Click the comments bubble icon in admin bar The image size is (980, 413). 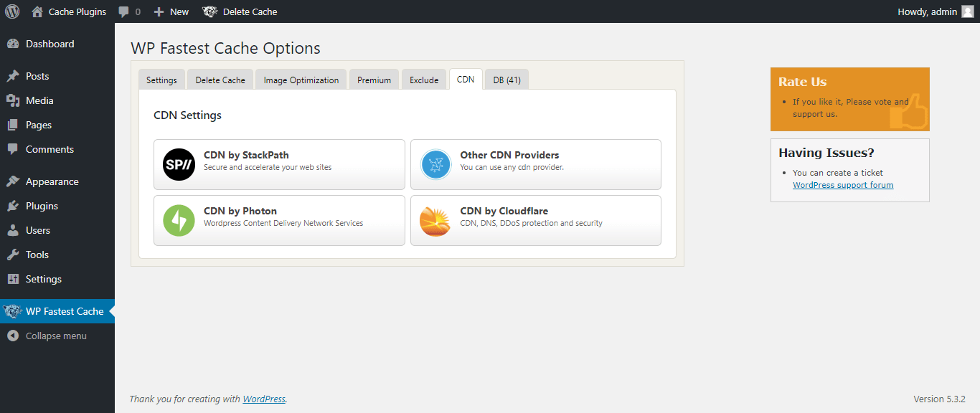point(124,12)
